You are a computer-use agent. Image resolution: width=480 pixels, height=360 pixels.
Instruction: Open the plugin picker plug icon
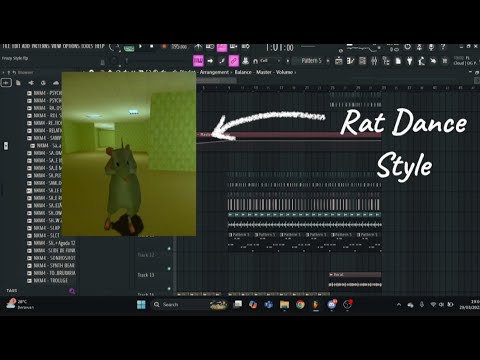coord(410,61)
